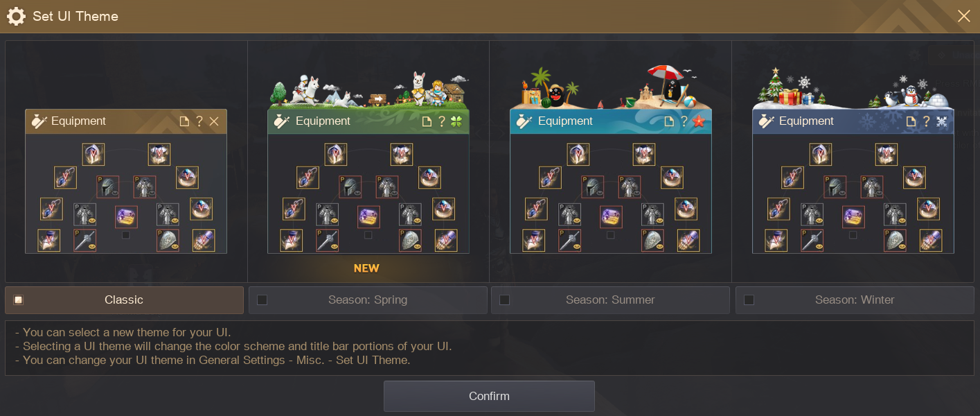The width and height of the screenshot is (980, 416).
Task: Choose the Season: Winter label button
Action: click(x=855, y=300)
